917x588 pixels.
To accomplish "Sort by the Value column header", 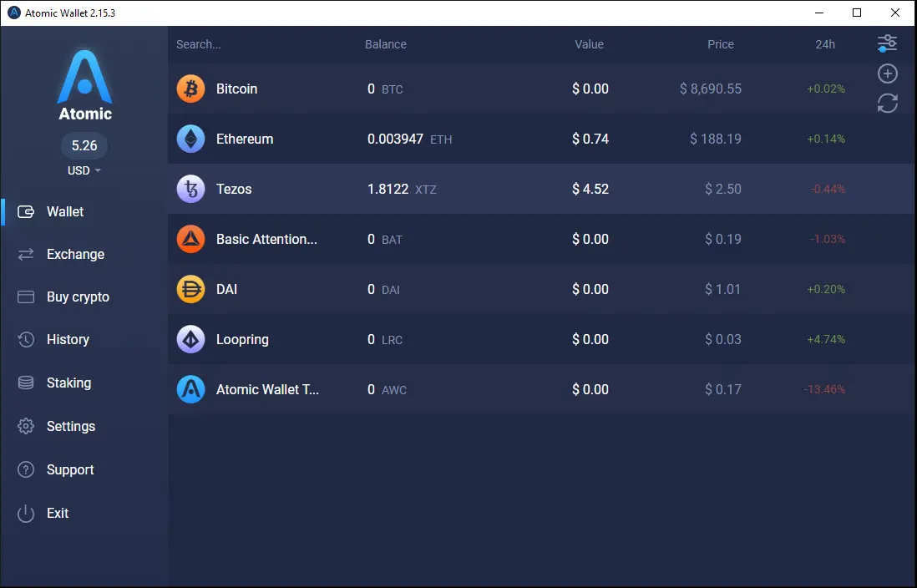I will pyautogui.click(x=589, y=44).
